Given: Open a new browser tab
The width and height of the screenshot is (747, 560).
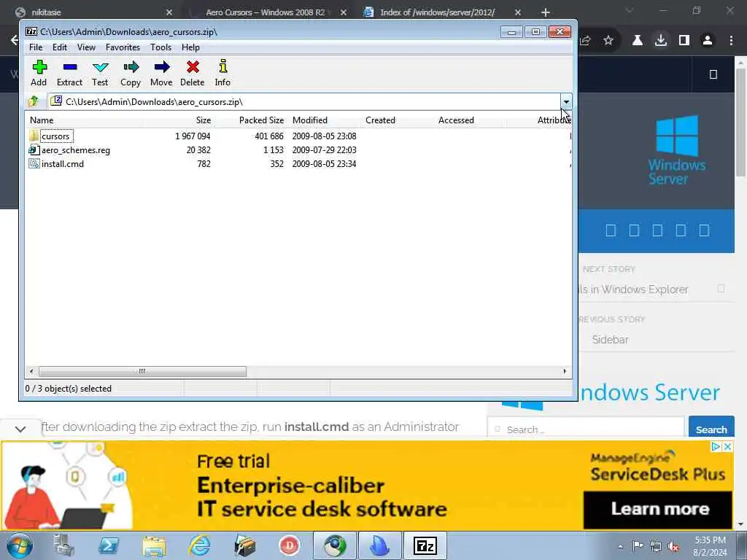Looking at the screenshot, I should tap(546, 12).
